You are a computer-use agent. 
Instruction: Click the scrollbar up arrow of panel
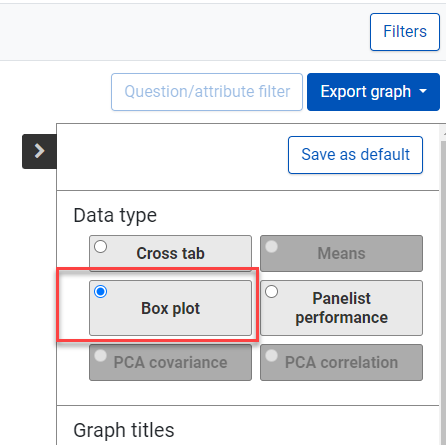tap(444, 133)
